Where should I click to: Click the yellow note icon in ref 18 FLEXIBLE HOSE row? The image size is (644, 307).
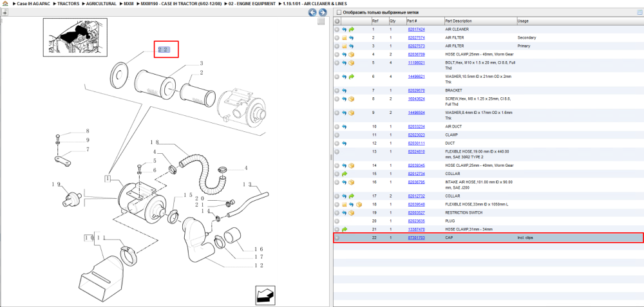[344, 205]
